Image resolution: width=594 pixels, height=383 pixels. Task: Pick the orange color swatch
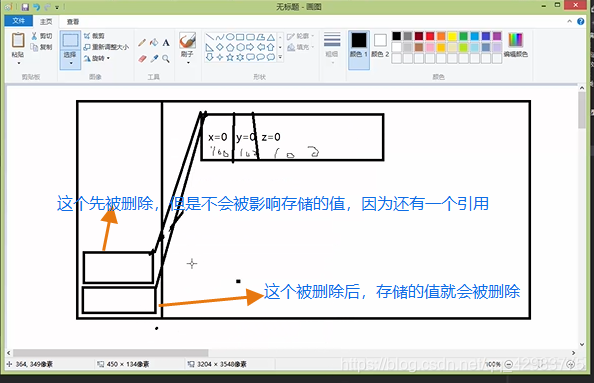pos(441,36)
